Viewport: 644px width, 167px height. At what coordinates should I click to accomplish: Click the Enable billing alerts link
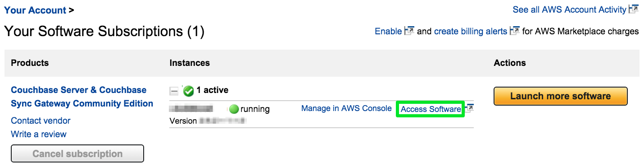(388, 31)
